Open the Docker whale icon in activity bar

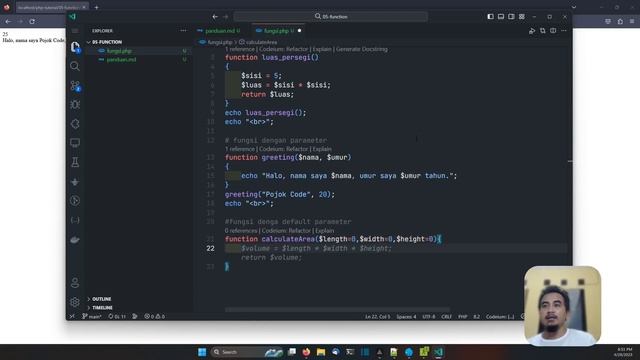click(75, 240)
